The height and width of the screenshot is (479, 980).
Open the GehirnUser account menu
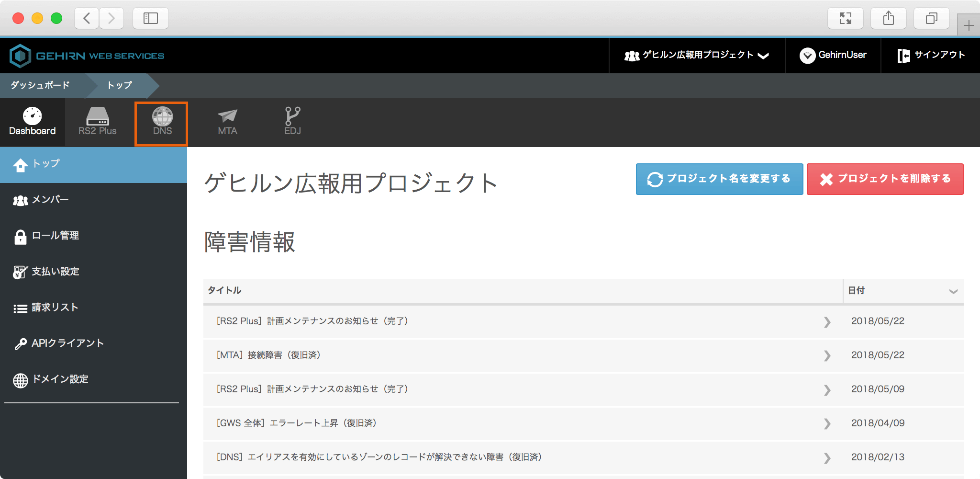click(x=833, y=55)
